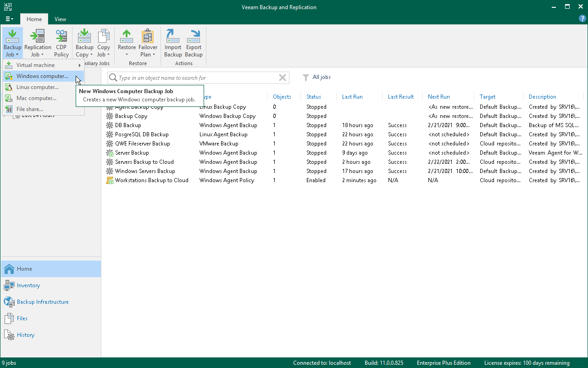Image resolution: width=588 pixels, height=368 pixels.
Task: Switch to the View ribbon tab
Action: (60, 19)
